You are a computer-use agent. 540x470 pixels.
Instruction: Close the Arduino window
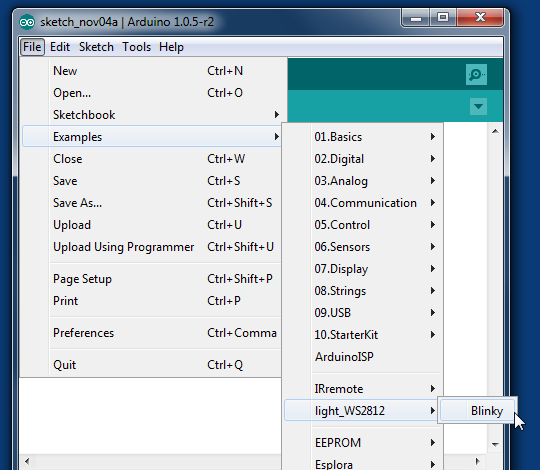point(480,18)
